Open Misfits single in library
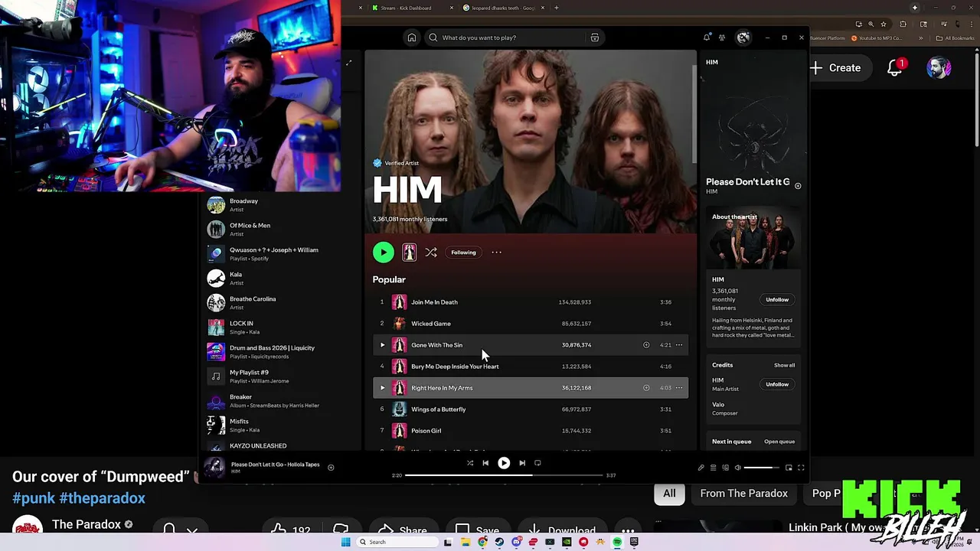 [279, 425]
